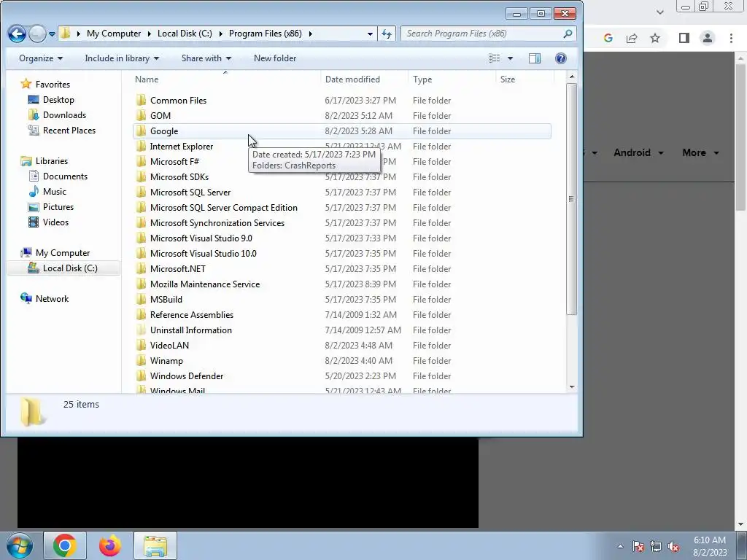Open Recent Places in Favorites
This screenshot has width=747, height=560.
click(x=62, y=130)
